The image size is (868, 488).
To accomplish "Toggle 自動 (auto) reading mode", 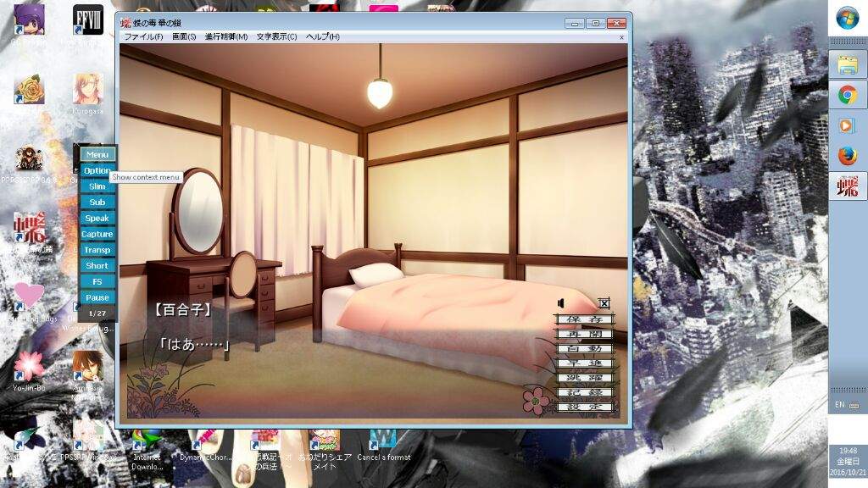I will pyautogui.click(x=585, y=348).
